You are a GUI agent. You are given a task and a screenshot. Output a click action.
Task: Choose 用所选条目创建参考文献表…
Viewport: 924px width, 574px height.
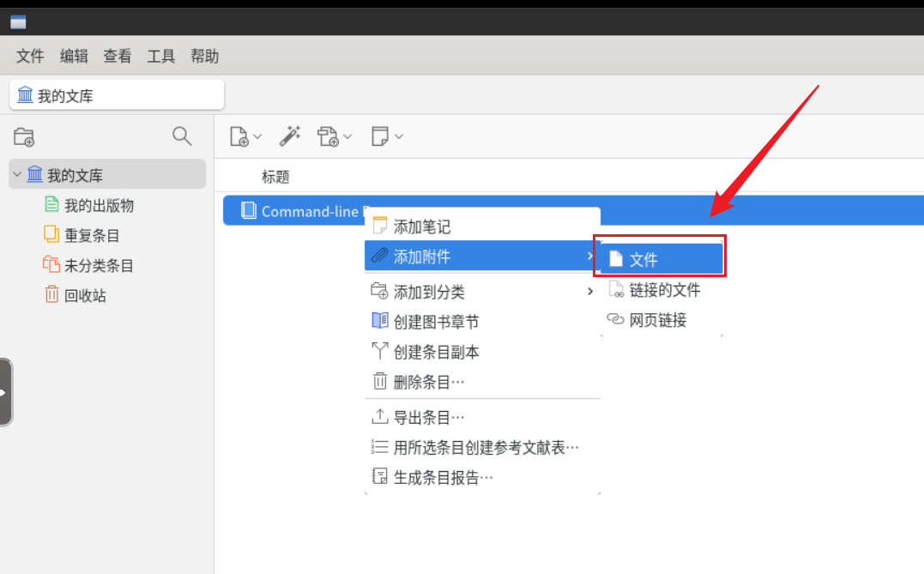(482, 447)
